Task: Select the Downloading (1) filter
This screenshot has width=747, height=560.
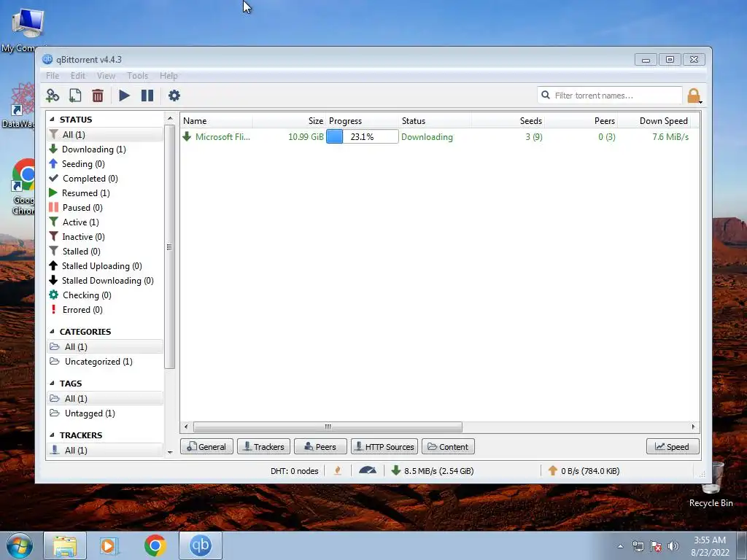Action: tap(105, 149)
